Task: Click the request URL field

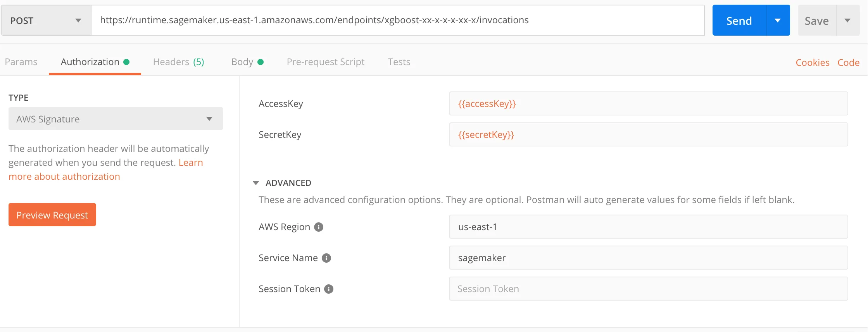Action: [397, 20]
